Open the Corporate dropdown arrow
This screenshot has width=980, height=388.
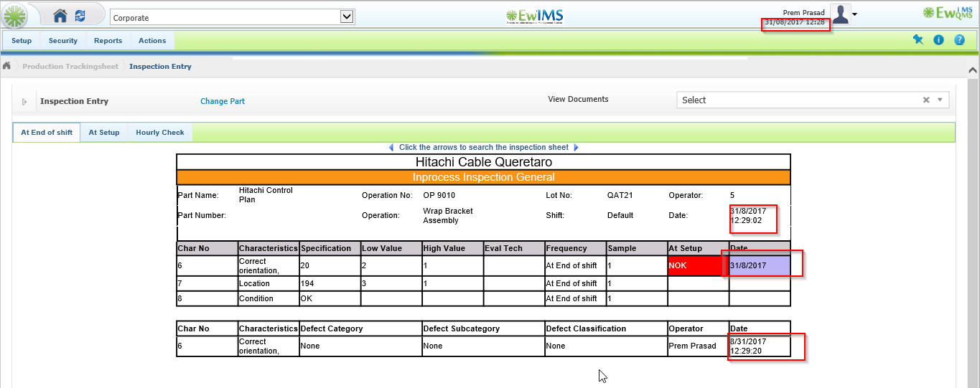pos(347,16)
